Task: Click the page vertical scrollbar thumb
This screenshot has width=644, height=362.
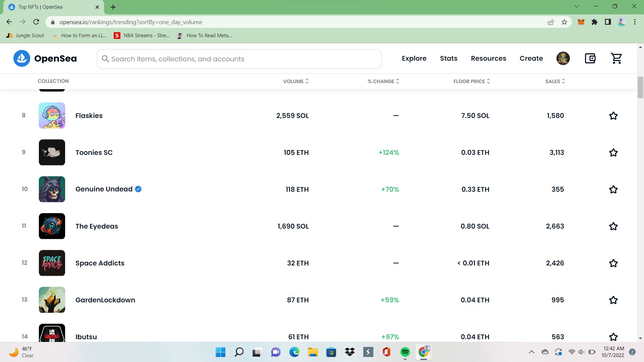Action: [x=640, y=87]
